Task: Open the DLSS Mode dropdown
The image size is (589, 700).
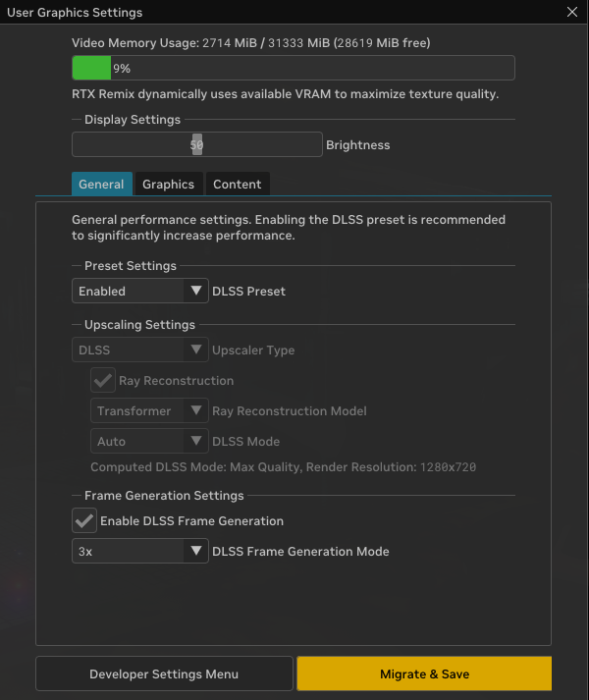Action: click(x=149, y=441)
